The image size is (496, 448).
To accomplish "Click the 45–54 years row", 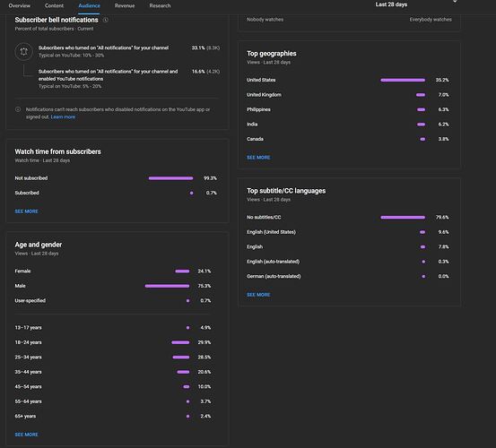I will [x=113, y=387].
